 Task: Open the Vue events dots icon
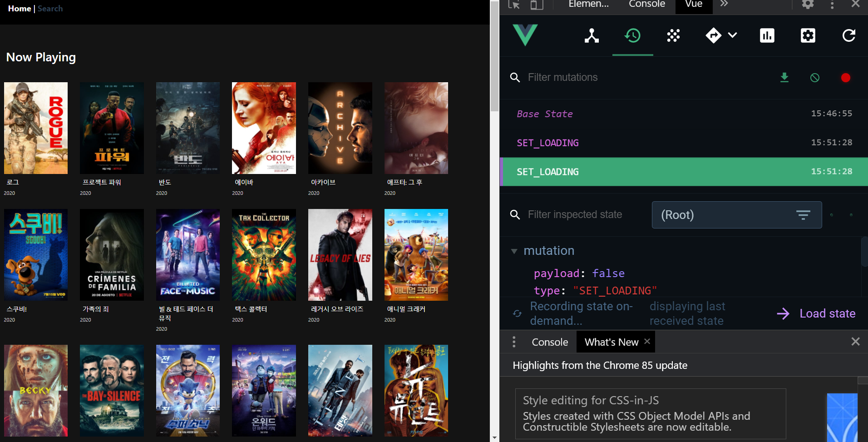[x=673, y=35]
